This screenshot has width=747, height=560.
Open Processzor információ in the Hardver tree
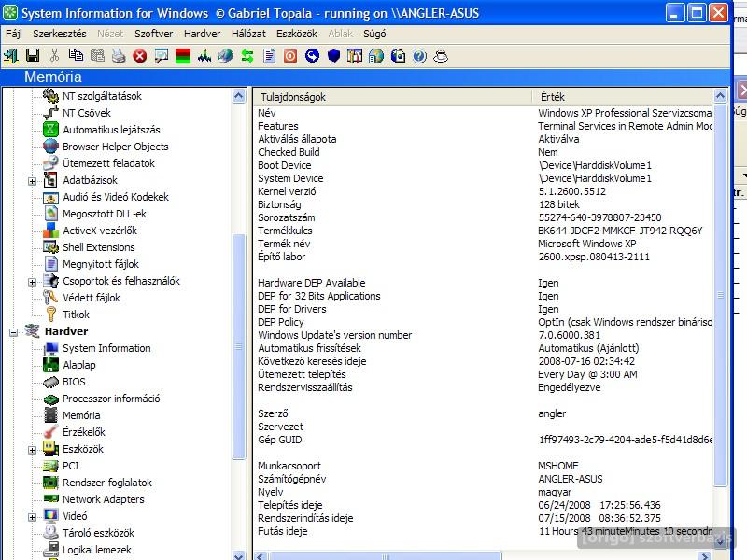[x=111, y=399]
